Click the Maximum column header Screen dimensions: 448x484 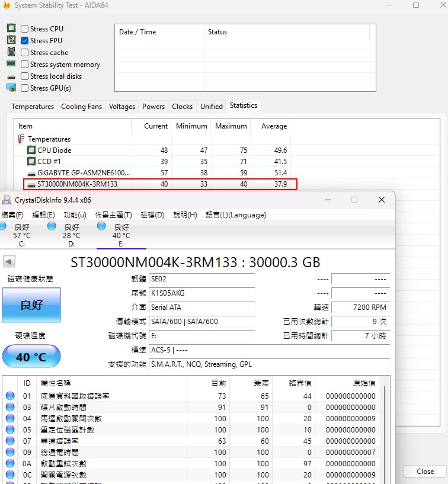pyautogui.click(x=231, y=126)
